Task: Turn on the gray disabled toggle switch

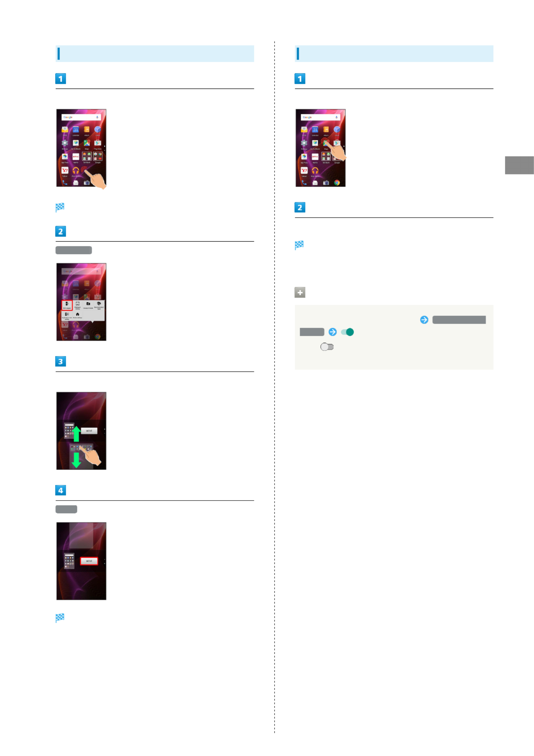Action: (x=327, y=346)
